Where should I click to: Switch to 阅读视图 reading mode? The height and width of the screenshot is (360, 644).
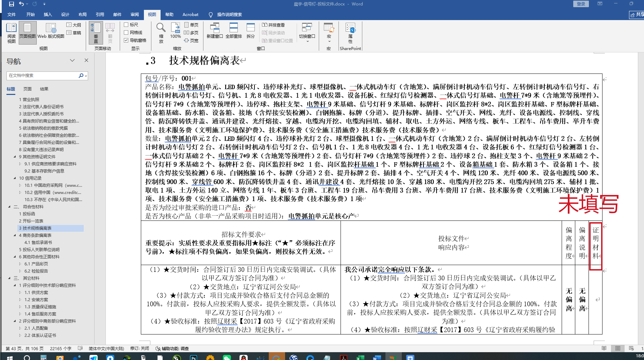12,33
